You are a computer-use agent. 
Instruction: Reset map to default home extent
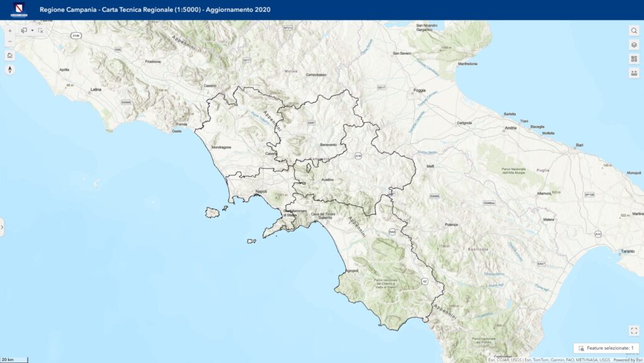[10, 55]
